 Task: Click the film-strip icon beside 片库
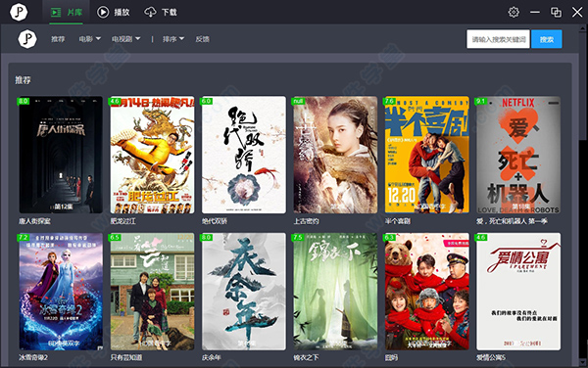[56, 13]
